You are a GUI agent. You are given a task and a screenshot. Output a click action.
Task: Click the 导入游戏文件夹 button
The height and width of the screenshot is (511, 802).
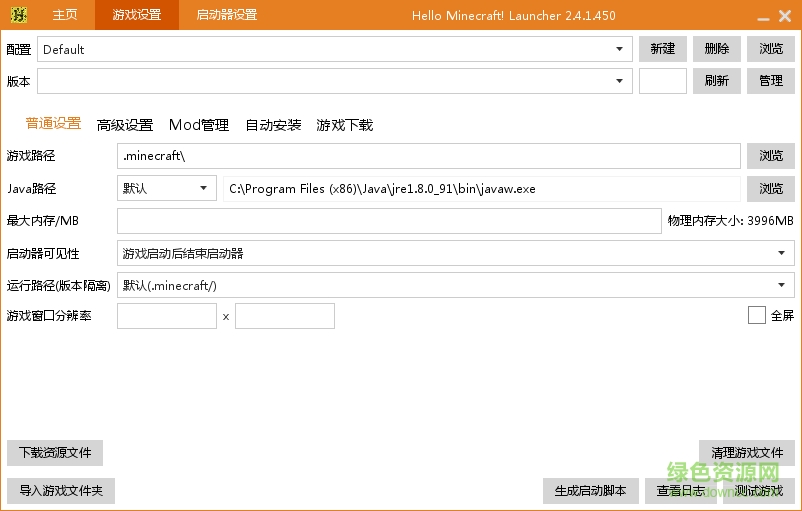(x=61, y=491)
